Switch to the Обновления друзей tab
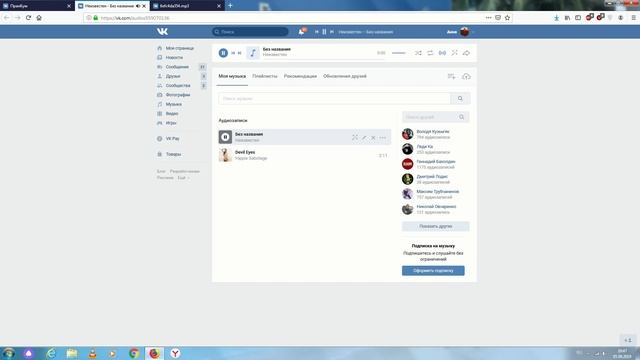Image resolution: width=640 pixels, height=360 pixels. point(345,76)
